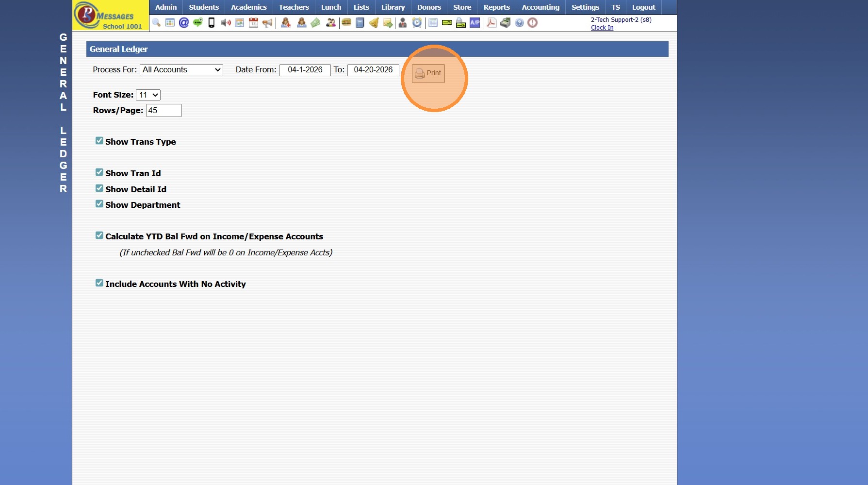Open the schedule grid calendar icon

coord(240,23)
